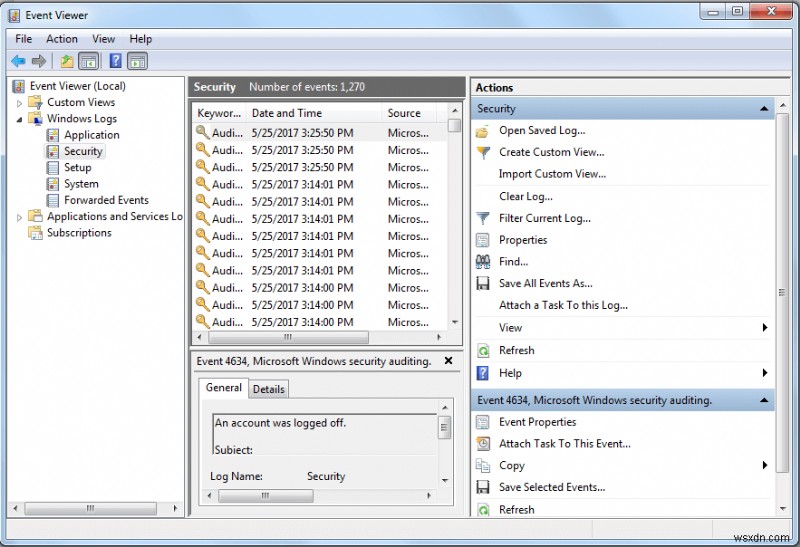Click the Filter Current Log funnel icon
The width and height of the screenshot is (800, 547).
coord(483,218)
